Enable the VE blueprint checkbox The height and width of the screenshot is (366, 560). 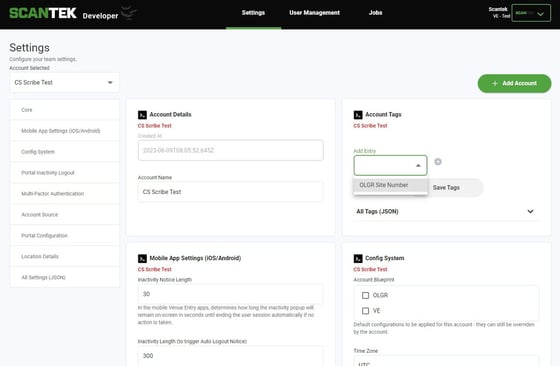(365, 311)
